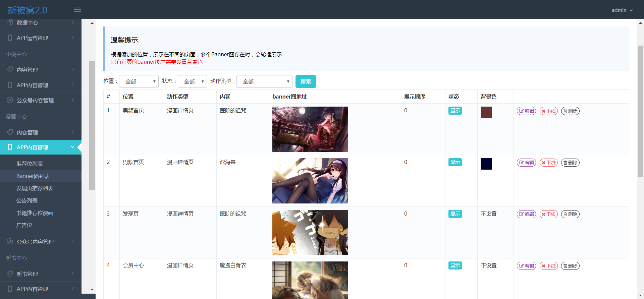The width and height of the screenshot is (644, 299).
Task: Click the 新被窝2.0 logo
Action: (x=27, y=10)
